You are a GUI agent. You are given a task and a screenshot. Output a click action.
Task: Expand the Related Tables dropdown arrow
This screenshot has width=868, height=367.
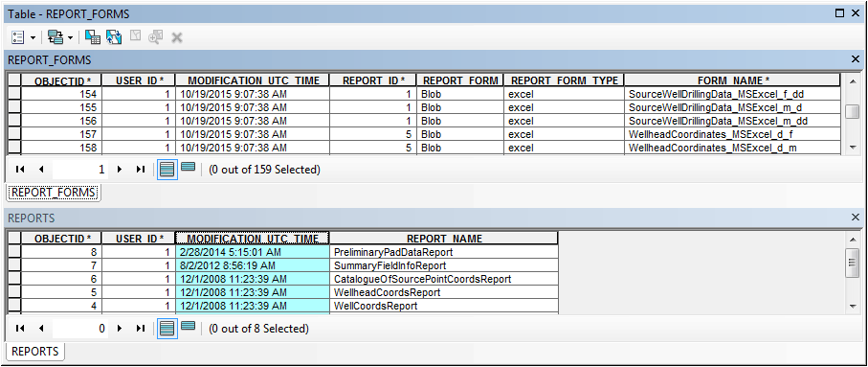pos(70,38)
